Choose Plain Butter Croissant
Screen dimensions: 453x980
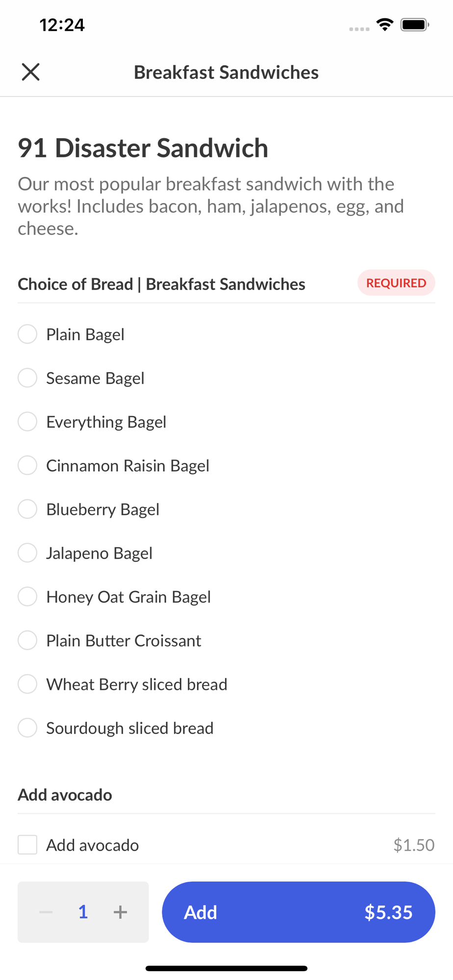click(x=27, y=640)
